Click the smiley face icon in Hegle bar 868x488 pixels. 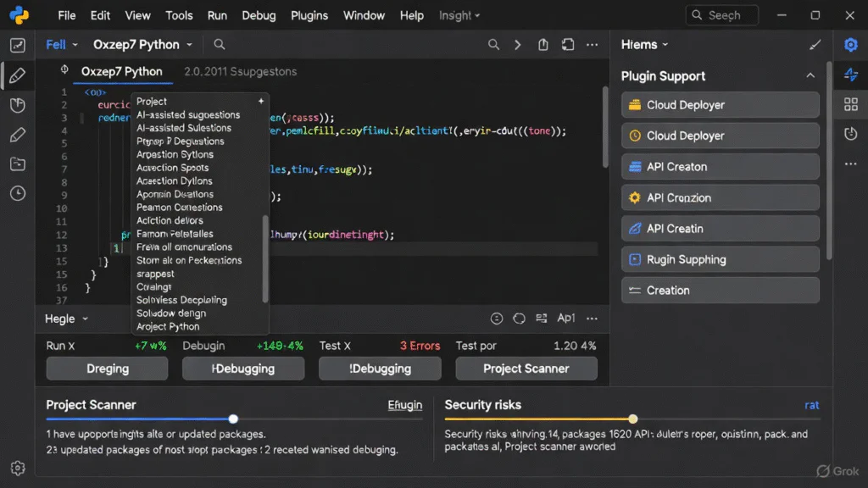497,319
